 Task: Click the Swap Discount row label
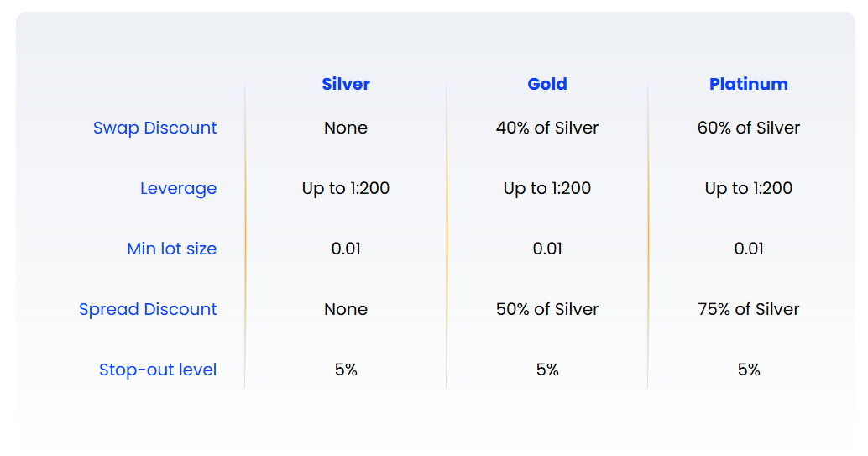point(155,128)
